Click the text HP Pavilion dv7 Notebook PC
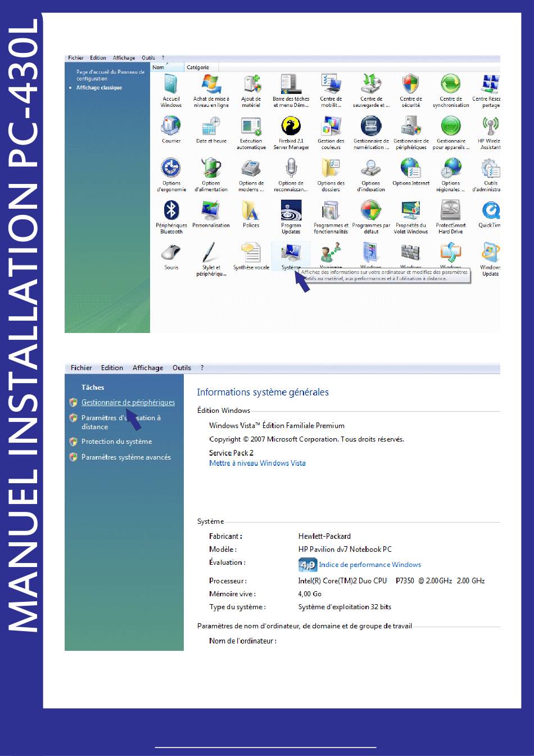Image resolution: width=534 pixels, height=756 pixels. (345, 550)
